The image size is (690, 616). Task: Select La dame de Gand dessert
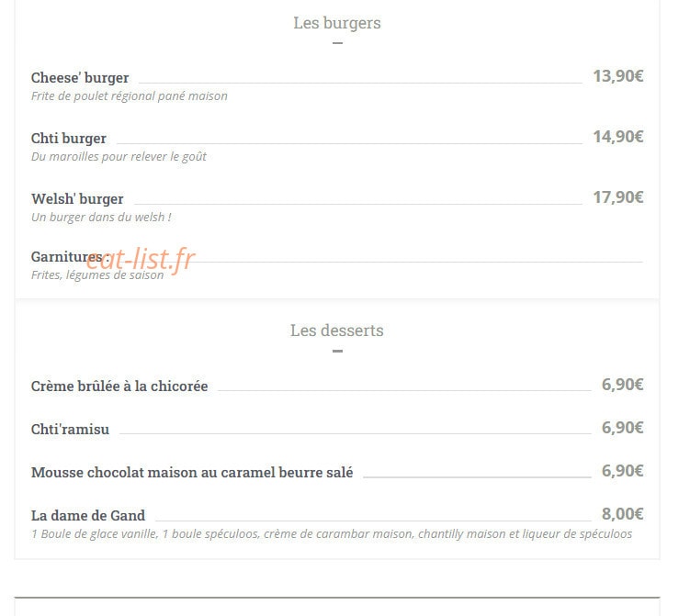88,515
